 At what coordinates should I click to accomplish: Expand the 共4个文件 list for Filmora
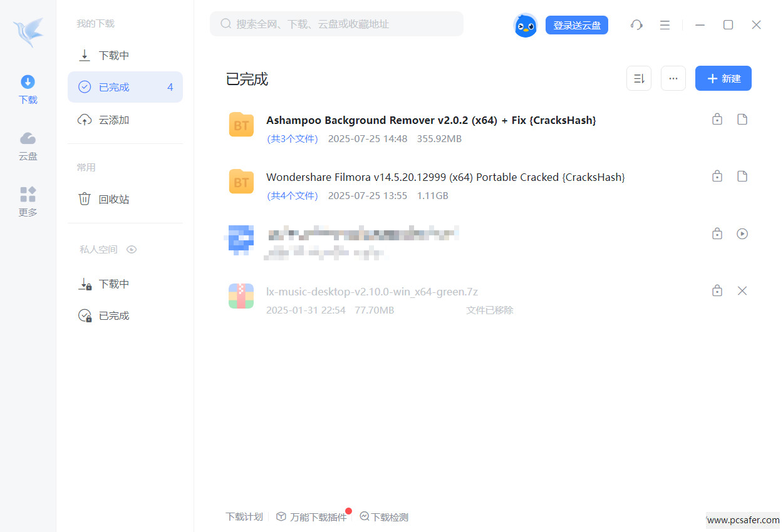click(293, 196)
